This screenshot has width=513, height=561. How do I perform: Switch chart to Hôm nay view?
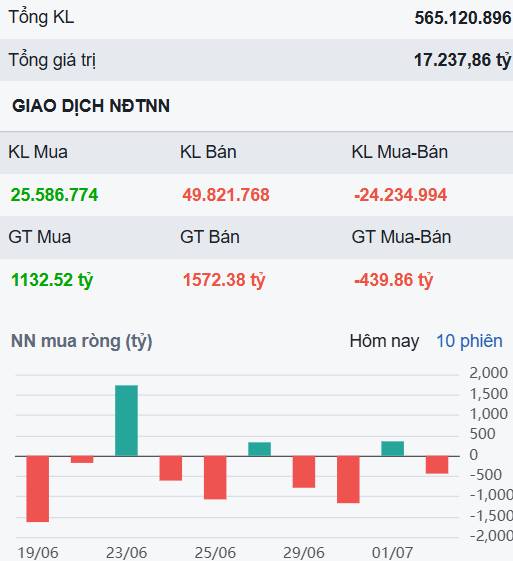(x=384, y=341)
